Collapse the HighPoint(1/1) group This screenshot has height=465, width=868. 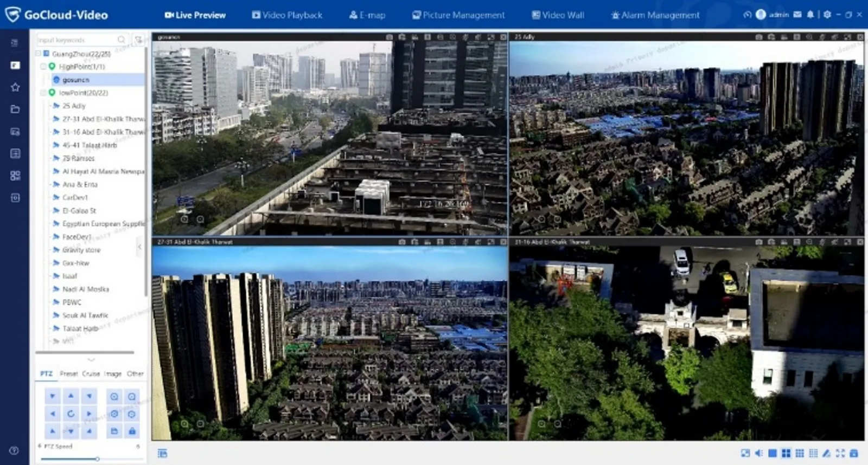coord(43,67)
